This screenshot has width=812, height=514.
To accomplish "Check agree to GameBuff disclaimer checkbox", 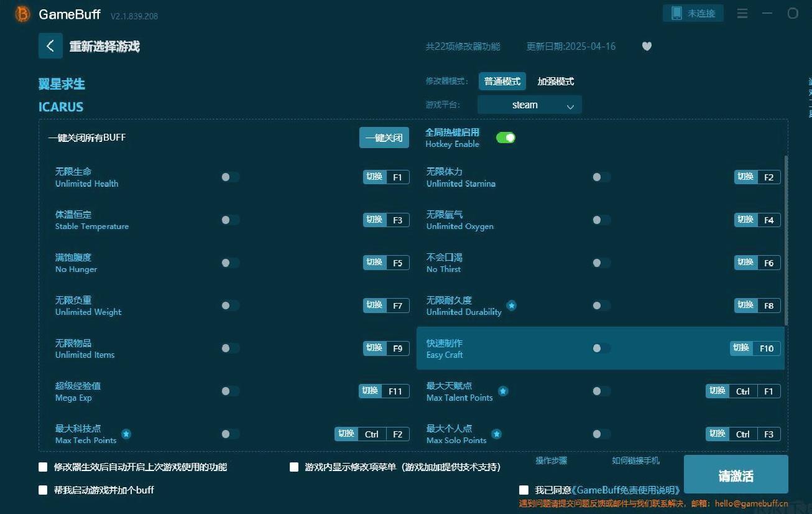I will (524, 490).
